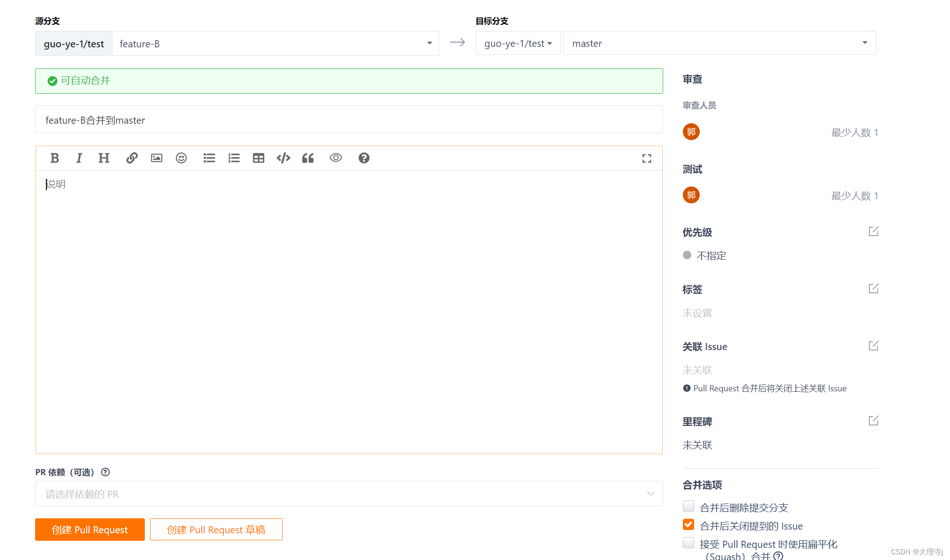Image resolution: width=950 pixels, height=560 pixels.
Task: Click the 审查人员 label
Action: tap(699, 105)
